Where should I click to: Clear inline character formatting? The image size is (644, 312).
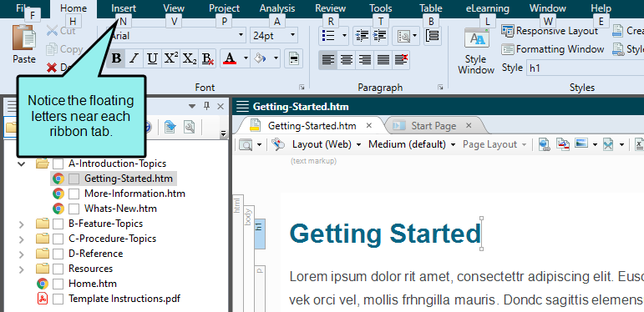coord(208,58)
